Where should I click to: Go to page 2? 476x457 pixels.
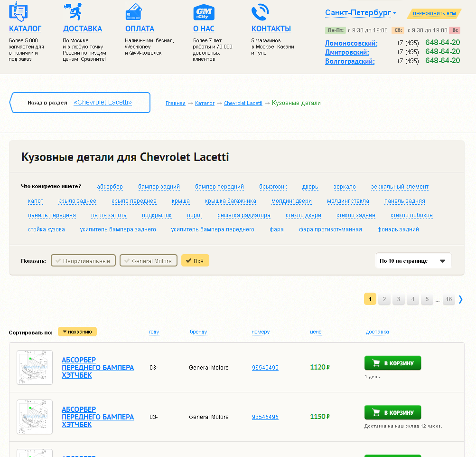[384, 299]
